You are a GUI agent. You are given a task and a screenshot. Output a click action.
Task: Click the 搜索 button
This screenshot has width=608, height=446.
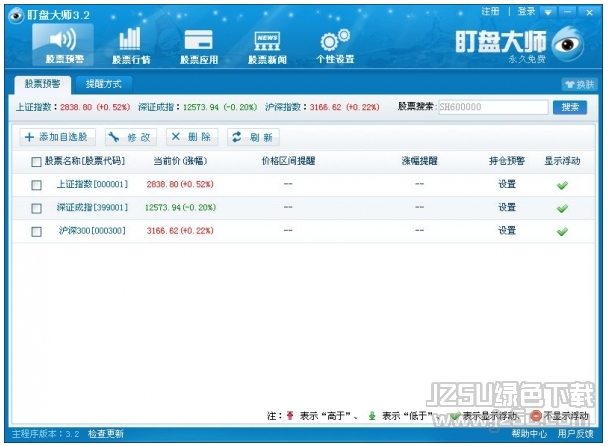tap(570, 107)
